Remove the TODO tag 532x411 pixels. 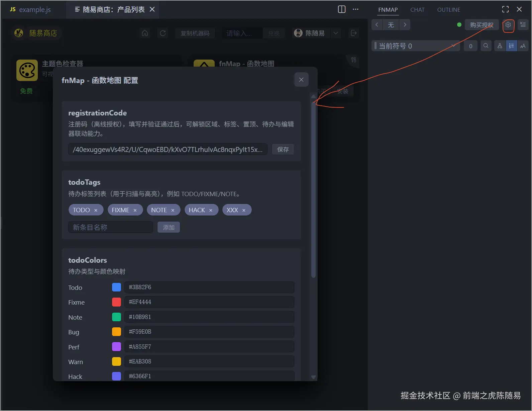click(x=96, y=210)
